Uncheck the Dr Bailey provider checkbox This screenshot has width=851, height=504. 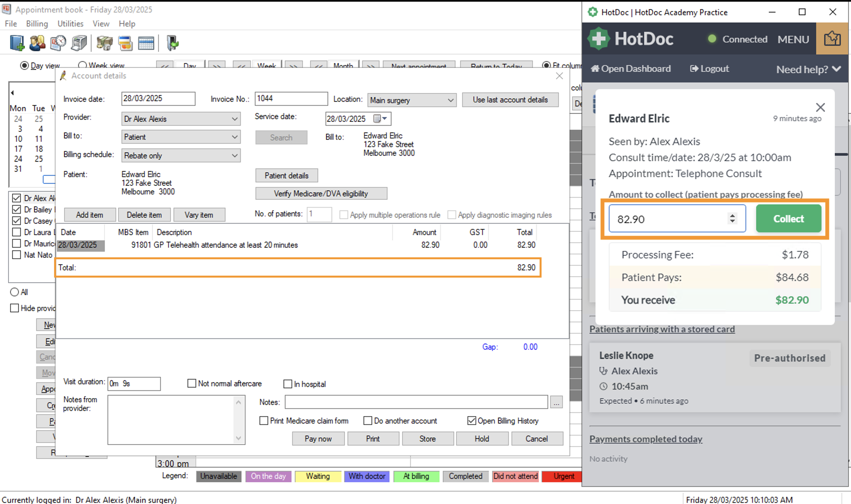(x=16, y=209)
